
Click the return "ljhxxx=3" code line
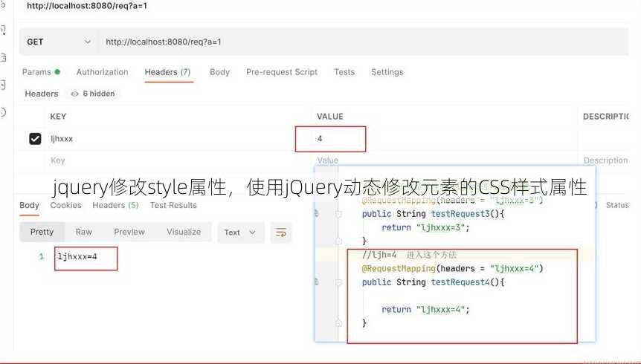[425, 227]
